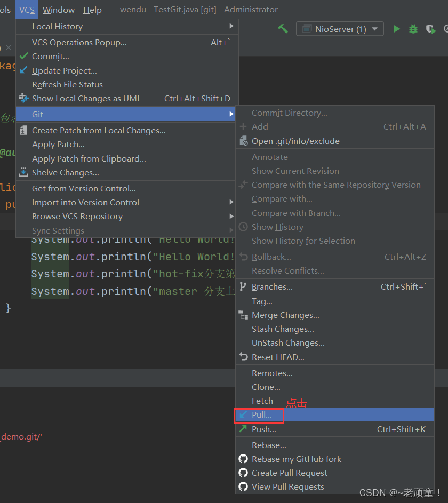This screenshot has height=503, width=448.
Task: Click the merge icon beside Merge Changes
Action: click(243, 315)
